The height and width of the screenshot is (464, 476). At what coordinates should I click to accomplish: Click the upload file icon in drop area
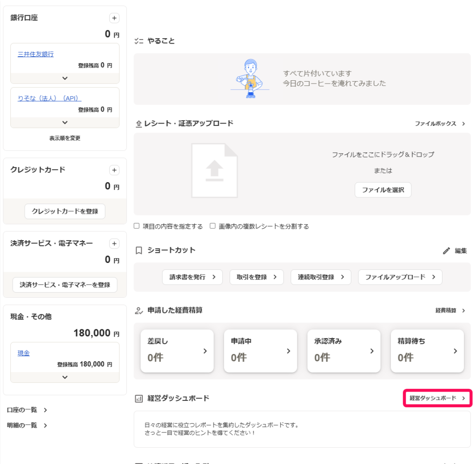214,170
